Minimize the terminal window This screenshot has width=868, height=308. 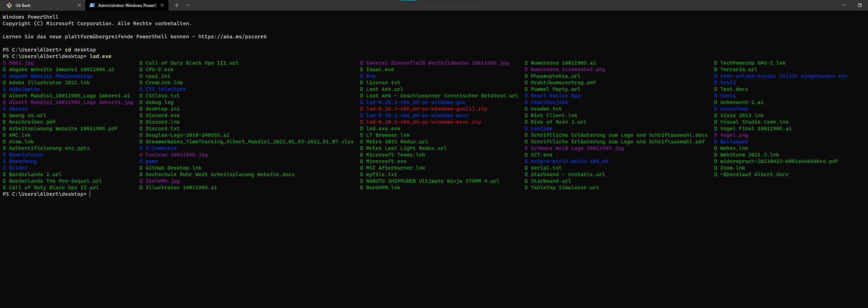pyautogui.click(x=844, y=5)
